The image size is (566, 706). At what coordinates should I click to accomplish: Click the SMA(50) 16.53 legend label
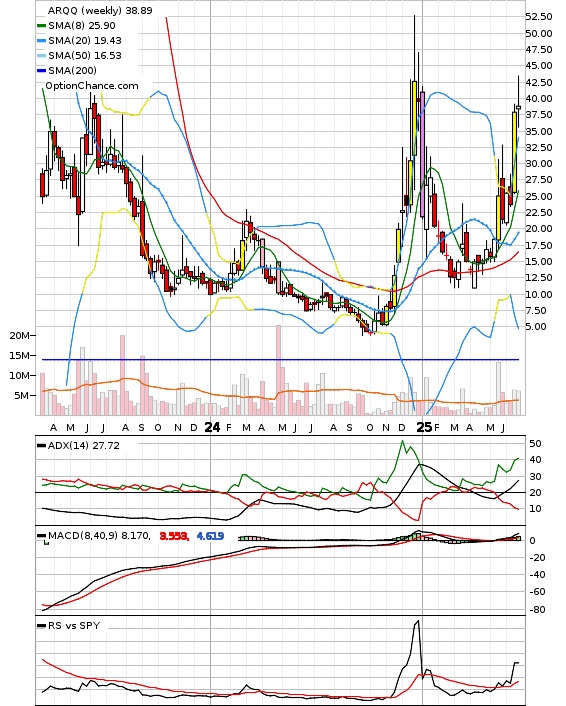[x=85, y=55]
